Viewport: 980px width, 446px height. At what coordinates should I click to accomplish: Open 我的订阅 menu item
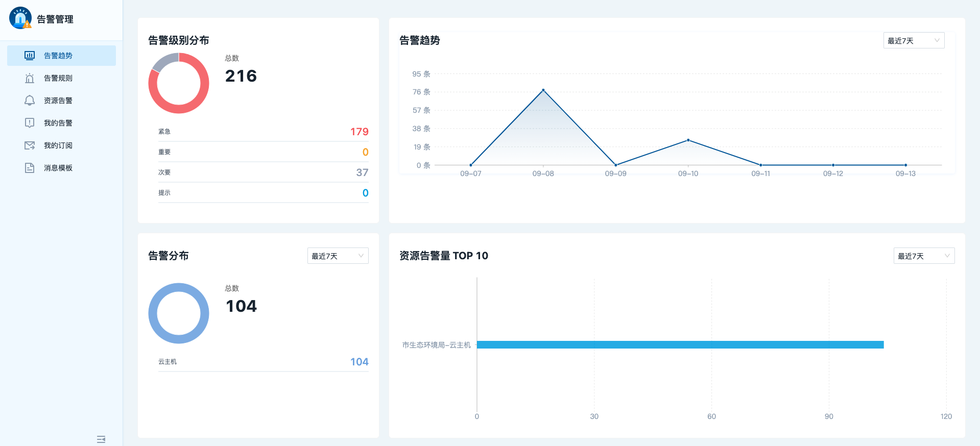(x=58, y=145)
